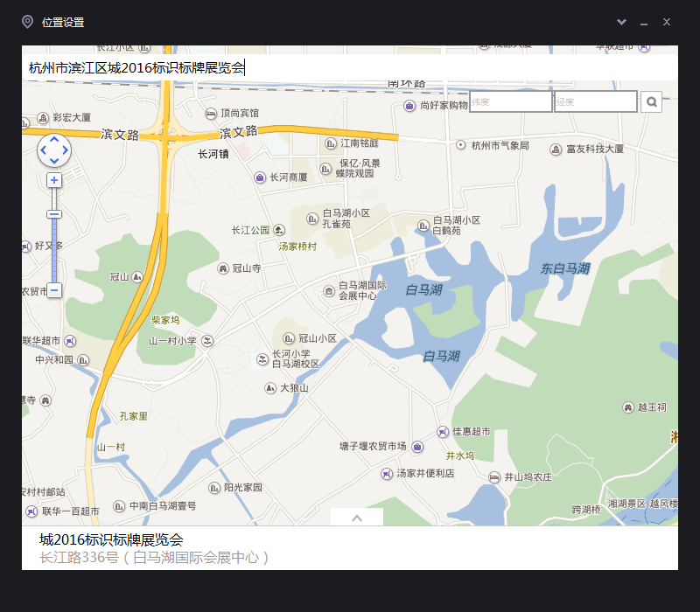
Task: Click the search magnifier button
Action: [651, 102]
